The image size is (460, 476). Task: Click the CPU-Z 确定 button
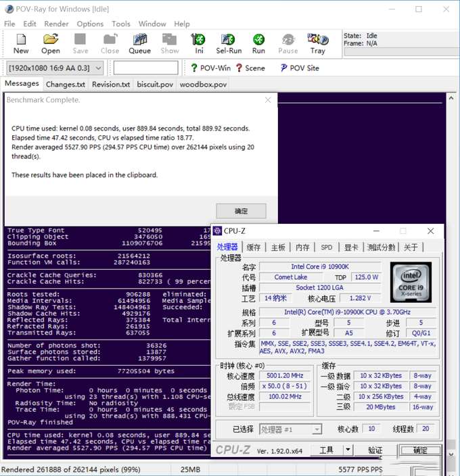(x=420, y=450)
